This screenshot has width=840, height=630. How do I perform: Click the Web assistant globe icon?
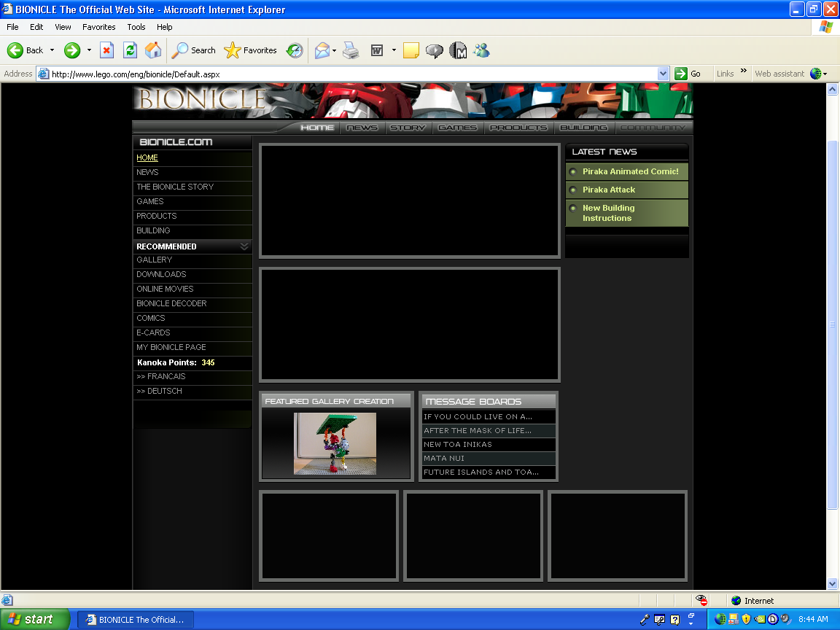tap(815, 74)
